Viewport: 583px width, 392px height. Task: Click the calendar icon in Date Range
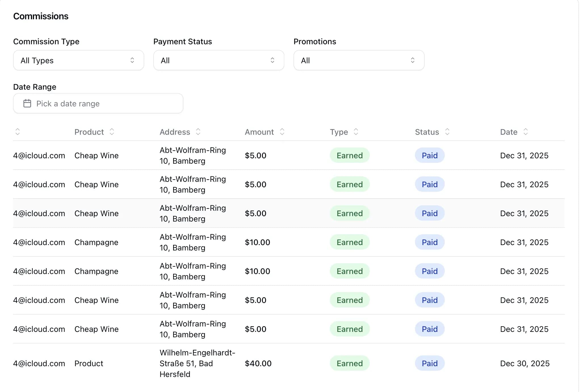(27, 104)
